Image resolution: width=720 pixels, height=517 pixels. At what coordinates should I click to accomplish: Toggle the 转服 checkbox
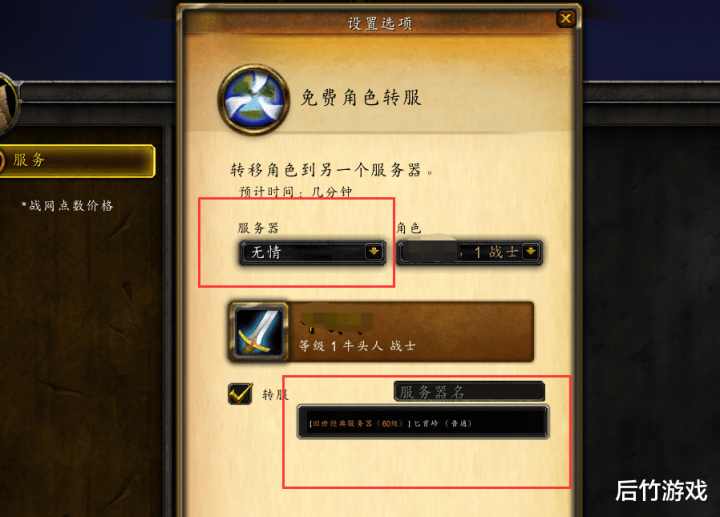point(240,393)
